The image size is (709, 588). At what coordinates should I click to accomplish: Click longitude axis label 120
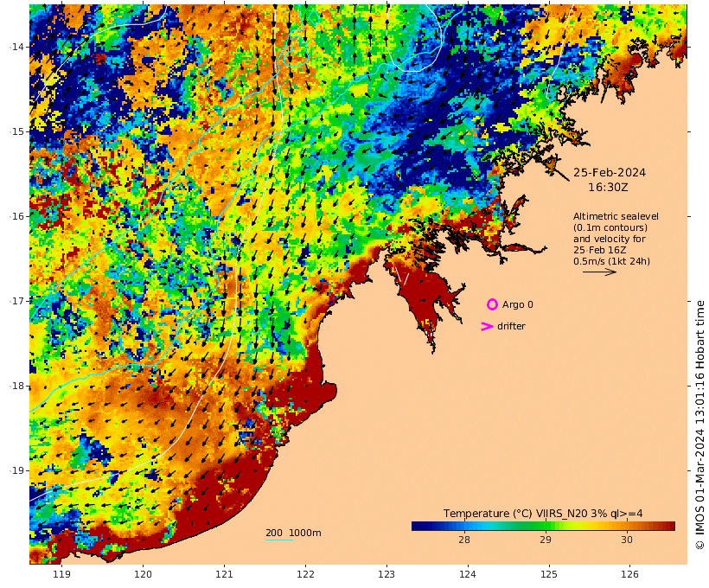[143, 574]
